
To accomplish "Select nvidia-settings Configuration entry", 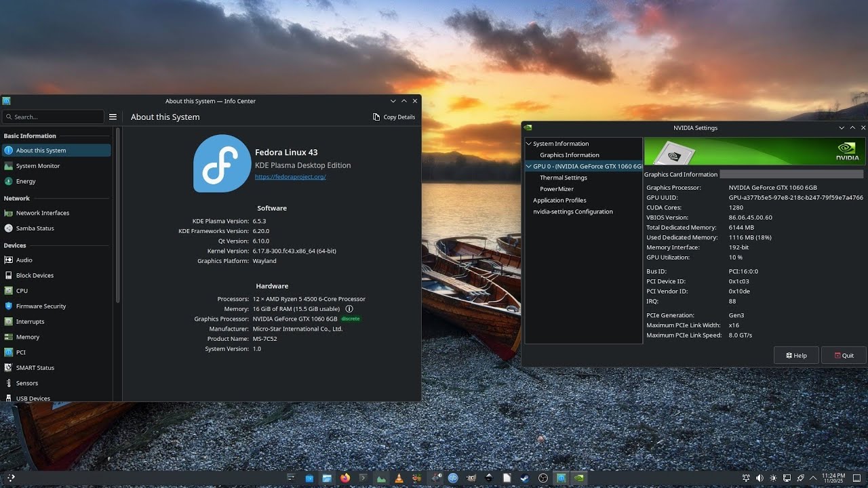I will pyautogui.click(x=573, y=211).
